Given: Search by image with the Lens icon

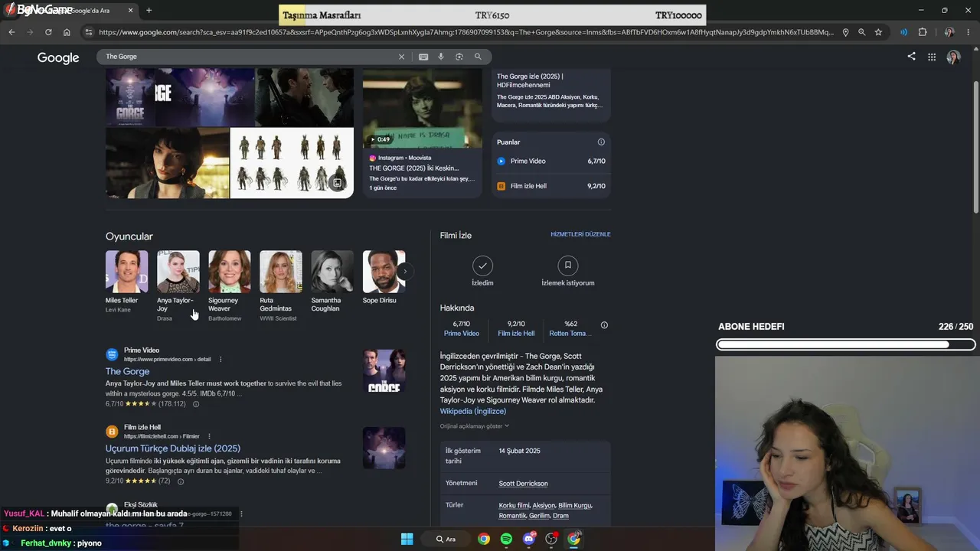Looking at the screenshot, I should pos(459,57).
